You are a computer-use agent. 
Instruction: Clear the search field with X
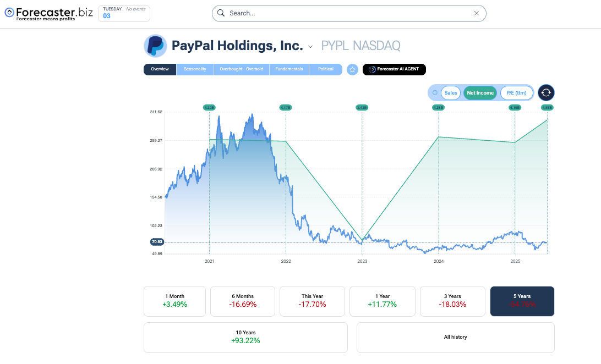tap(477, 13)
